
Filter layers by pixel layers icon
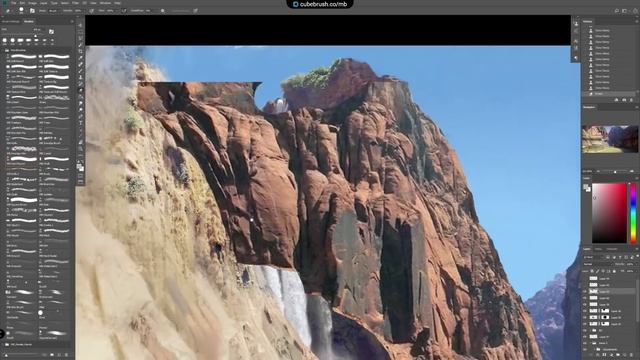pyautogui.click(x=608, y=257)
